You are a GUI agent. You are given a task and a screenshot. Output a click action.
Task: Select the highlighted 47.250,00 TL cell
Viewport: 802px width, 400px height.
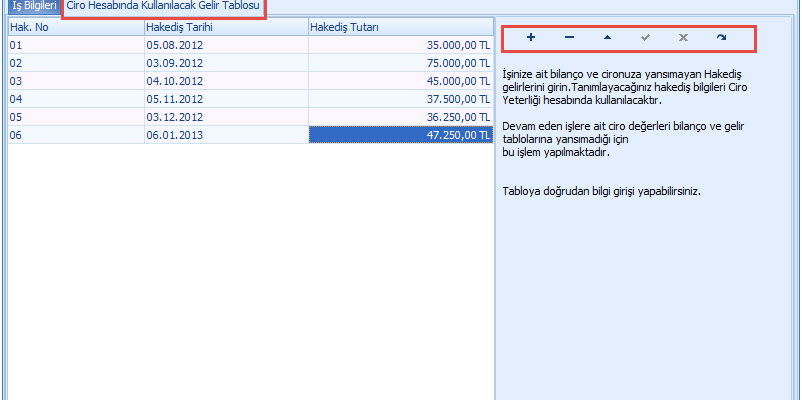(x=400, y=135)
